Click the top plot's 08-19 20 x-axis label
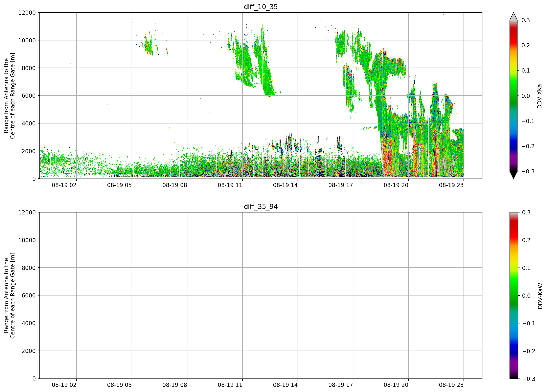 [x=396, y=185]
